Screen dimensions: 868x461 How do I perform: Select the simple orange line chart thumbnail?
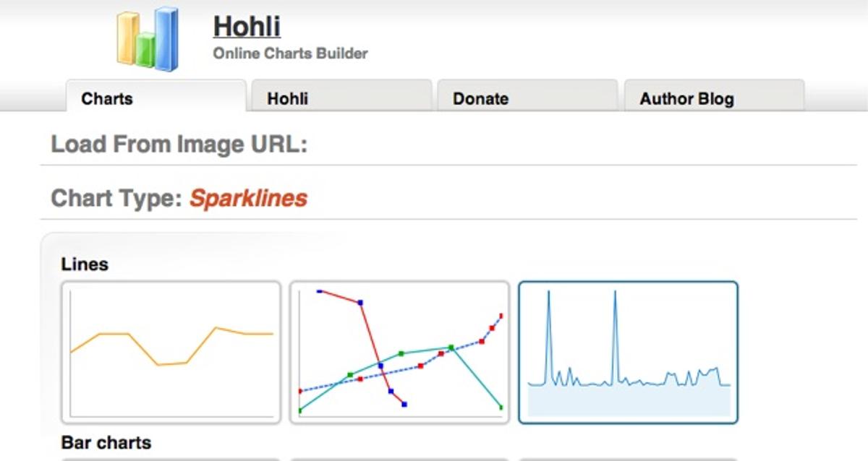171,352
